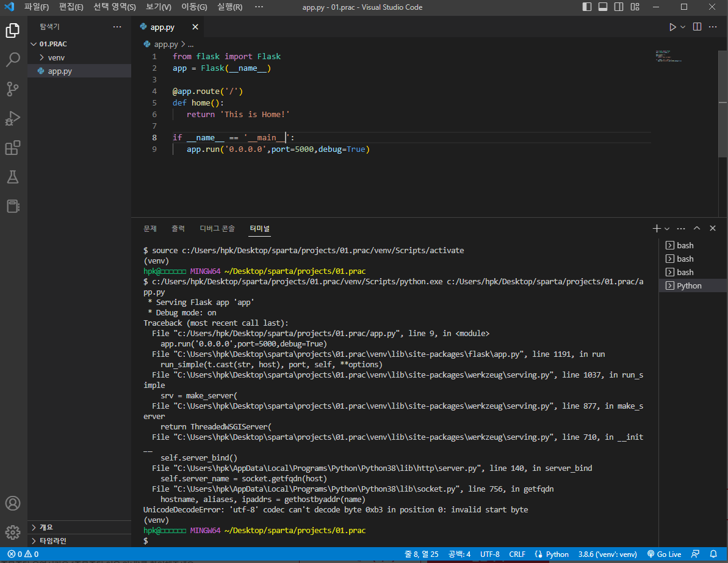The width and height of the screenshot is (728, 563).
Task: Click app.py in the breadcrumb
Action: 166,44
